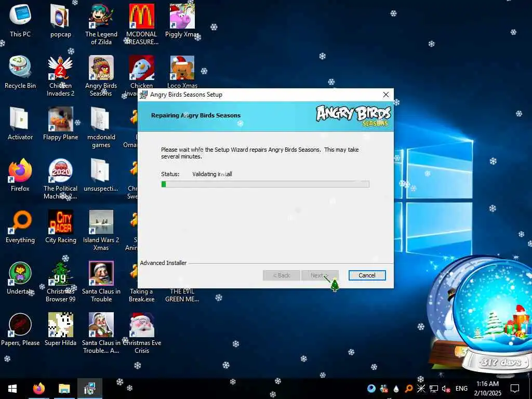Image resolution: width=532 pixels, height=399 pixels.
Task: Click the Angry Birds Seasons Setup title bar icon
Action: (144, 95)
